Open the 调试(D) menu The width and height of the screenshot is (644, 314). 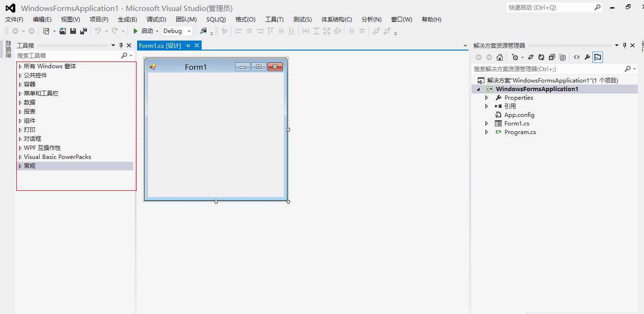156,19
